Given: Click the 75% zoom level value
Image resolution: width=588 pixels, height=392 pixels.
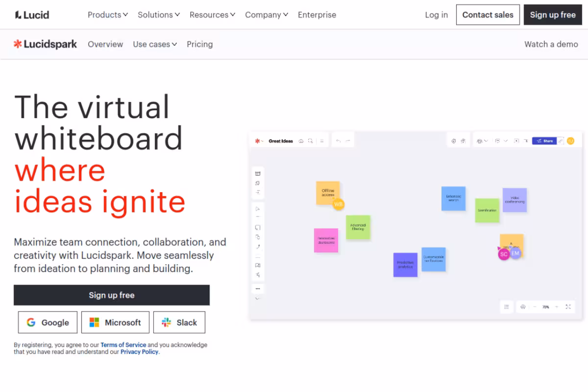Looking at the screenshot, I should click(x=545, y=307).
